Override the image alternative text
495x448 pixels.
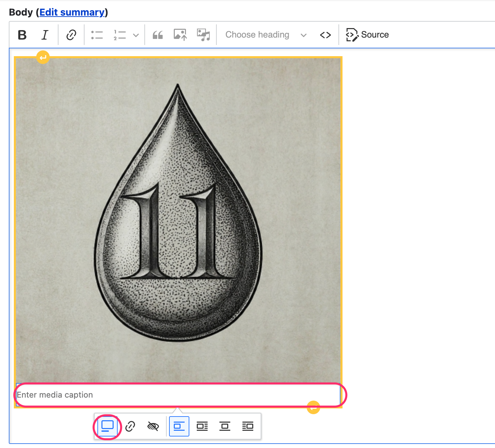click(153, 426)
